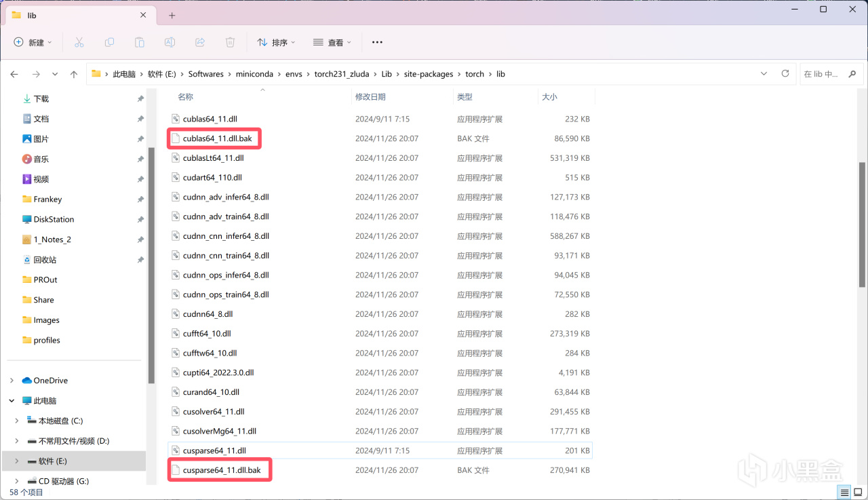868x500 pixels.
Task: Sort by 大小 (Size) column header
Action: (x=549, y=97)
